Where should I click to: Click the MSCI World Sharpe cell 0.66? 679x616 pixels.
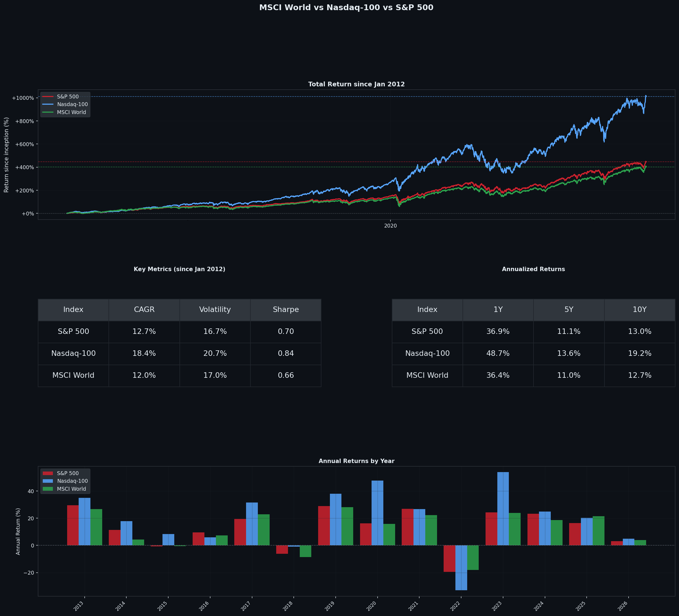pos(286,375)
